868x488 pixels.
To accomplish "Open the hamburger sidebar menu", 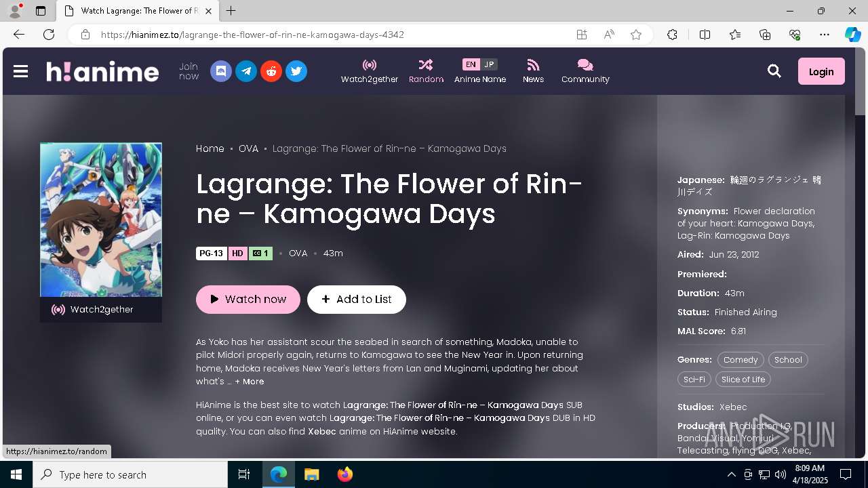I will coord(20,71).
